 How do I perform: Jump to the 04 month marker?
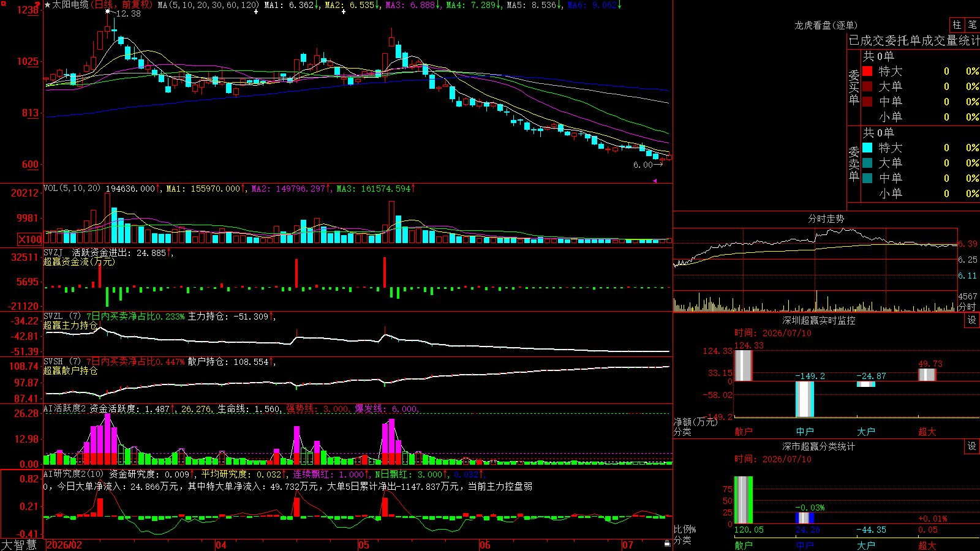point(221,545)
